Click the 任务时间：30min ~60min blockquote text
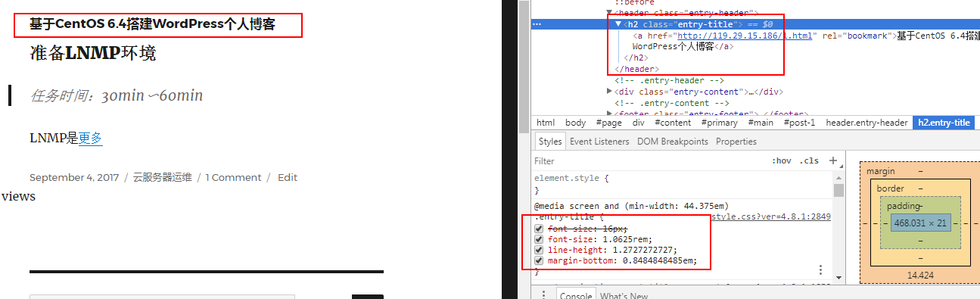The width and height of the screenshot is (980, 299). [x=117, y=96]
